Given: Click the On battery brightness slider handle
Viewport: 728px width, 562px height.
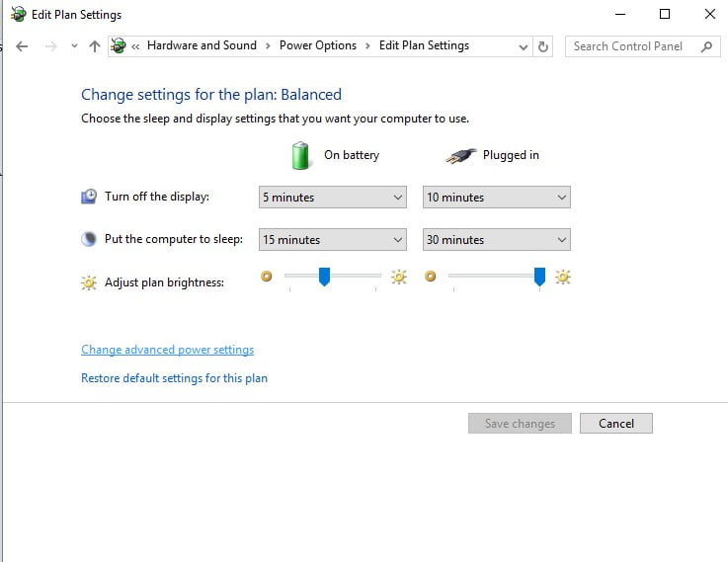Looking at the screenshot, I should 323,278.
